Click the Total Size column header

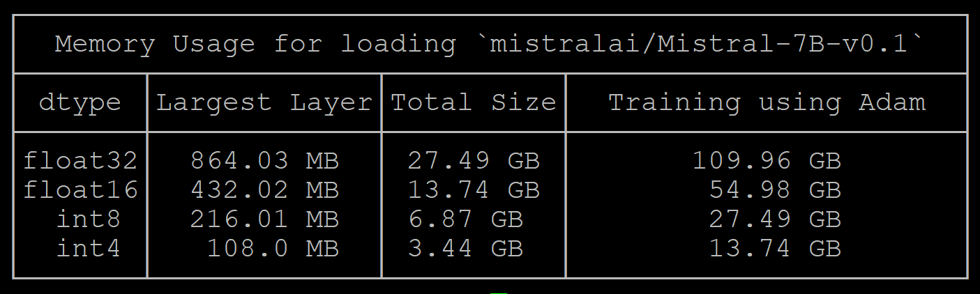click(474, 102)
